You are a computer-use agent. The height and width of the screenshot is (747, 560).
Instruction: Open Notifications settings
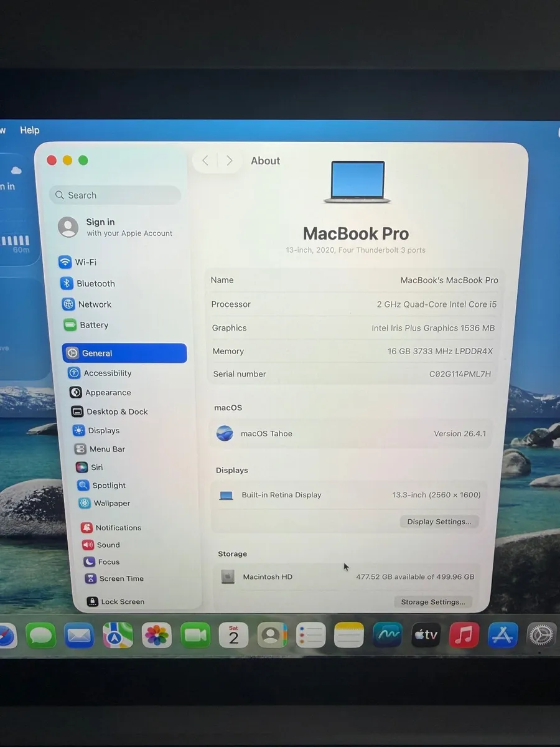point(111,527)
